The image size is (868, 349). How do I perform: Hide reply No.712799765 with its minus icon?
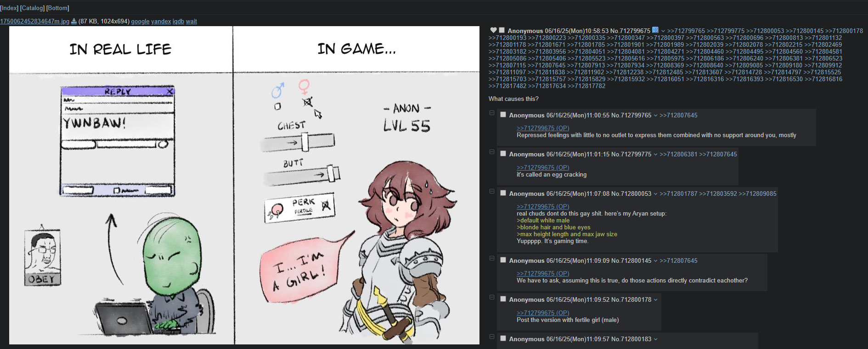coord(491,113)
